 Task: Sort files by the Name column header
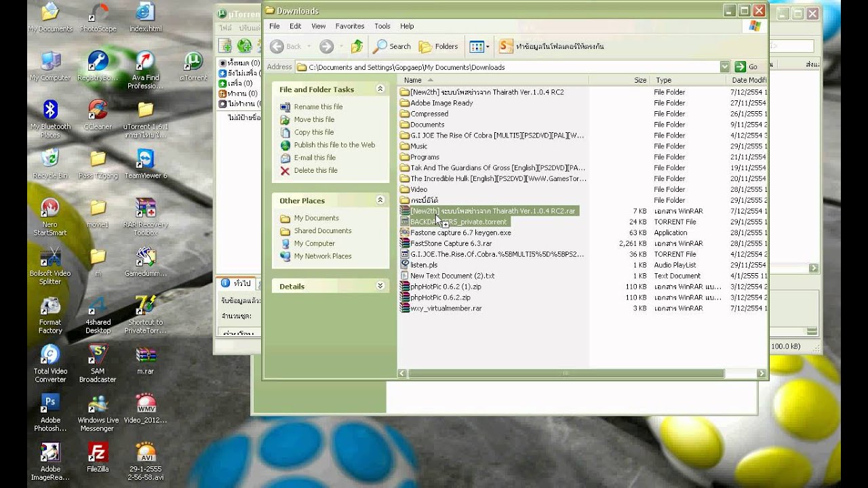(494, 80)
